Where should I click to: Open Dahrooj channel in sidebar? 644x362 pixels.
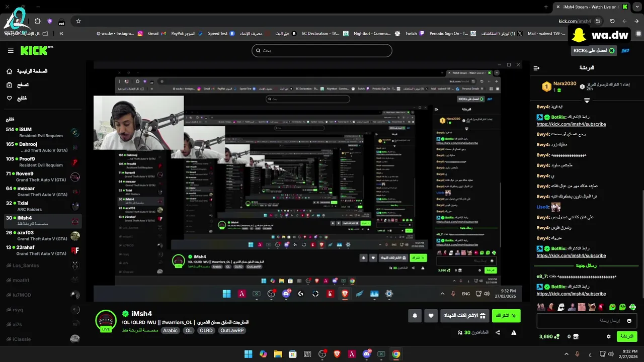click(43, 147)
